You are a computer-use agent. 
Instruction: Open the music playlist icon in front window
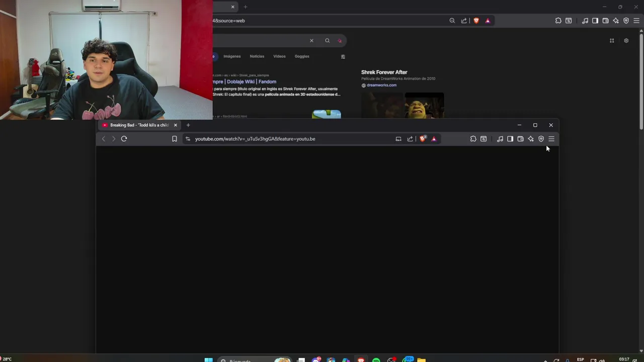pos(500,139)
